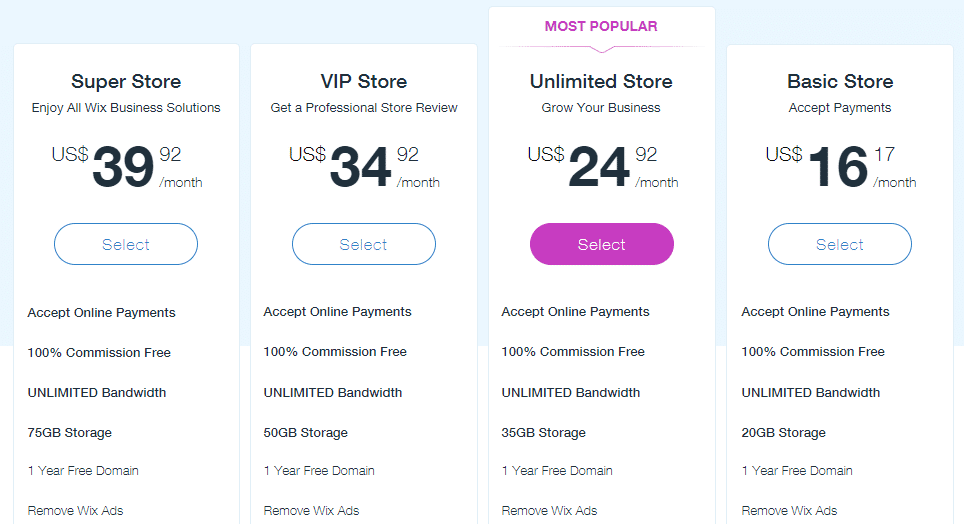This screenshot has height=524, width=964.
Task: Click 50GB Storage feature in VIP Store
Action: 306,433
